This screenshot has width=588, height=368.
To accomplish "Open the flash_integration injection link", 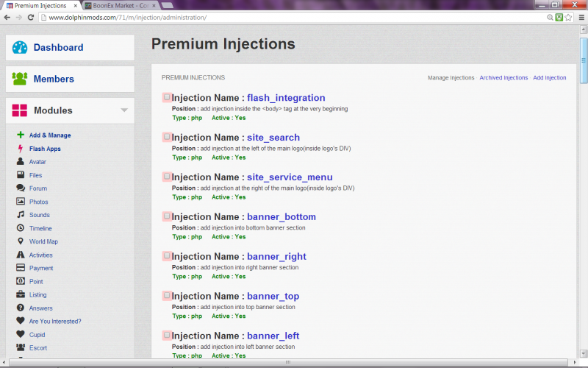I will coord(286,98).
